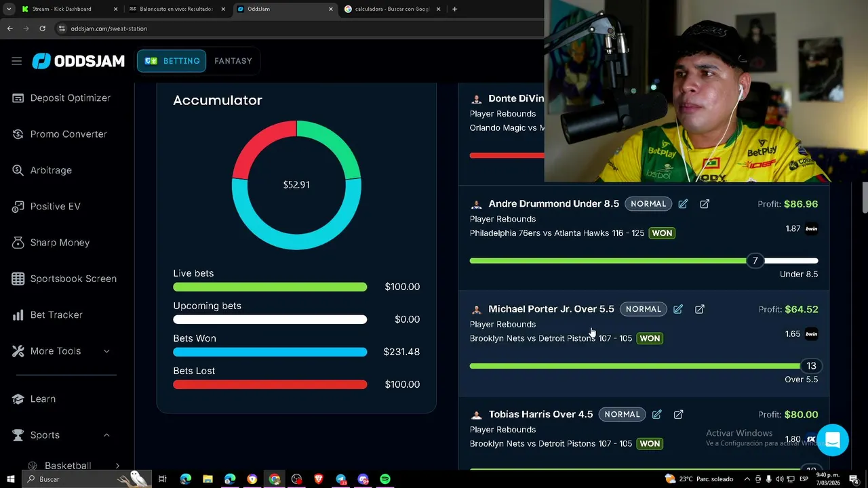Switch to the calculadora Google tab
This screenshot has width=868, height=488.
pyautogui.click(x=392, y=9)
